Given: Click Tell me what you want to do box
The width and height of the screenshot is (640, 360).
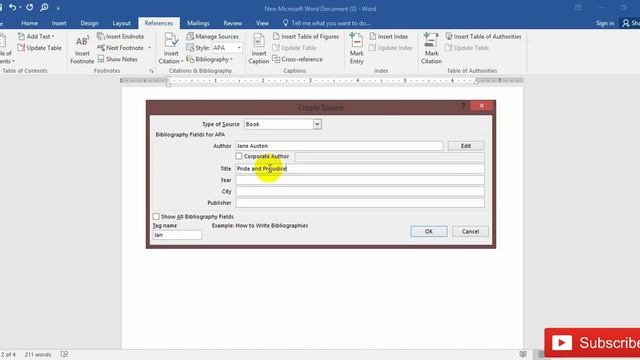Looking at the screenshot, I should tap(327, 23).
